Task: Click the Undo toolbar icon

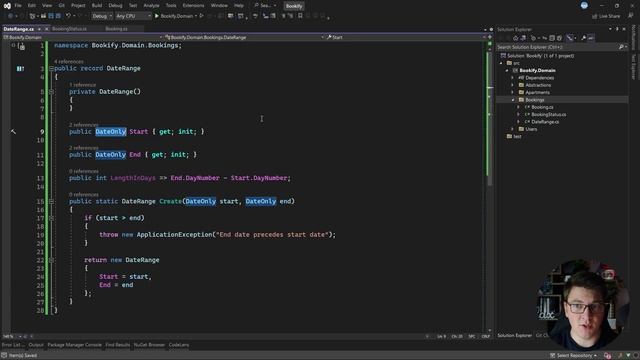Action: 68,16
